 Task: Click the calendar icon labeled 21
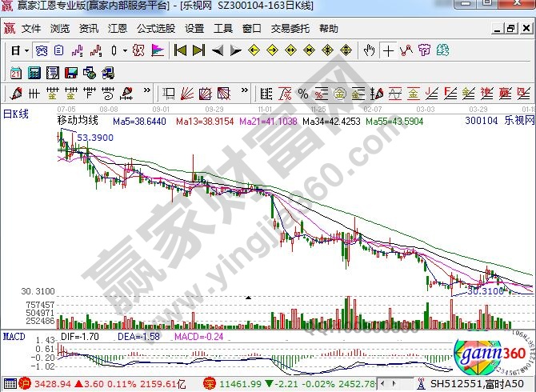16,73
